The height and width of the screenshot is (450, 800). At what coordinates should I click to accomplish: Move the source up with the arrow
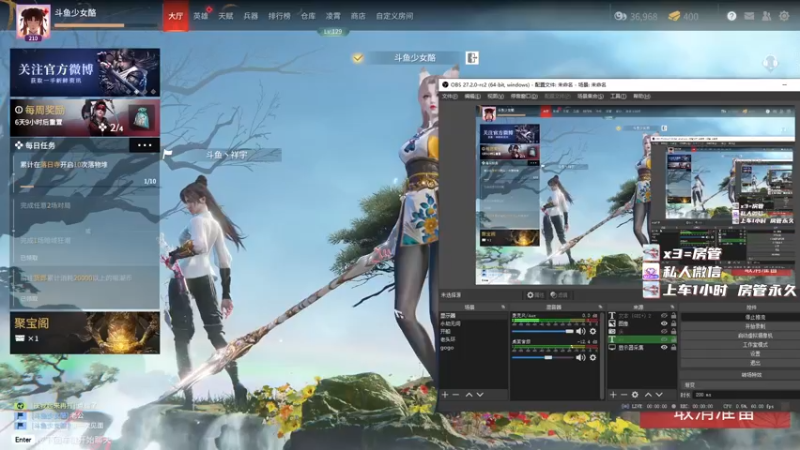pyautogui.click(x=648, y=394)
